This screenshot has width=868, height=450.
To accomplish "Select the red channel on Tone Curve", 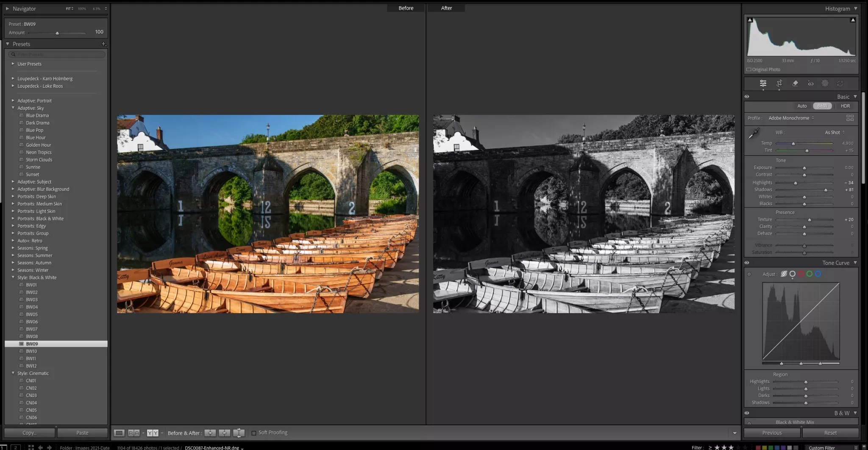I will coord(801,274).
